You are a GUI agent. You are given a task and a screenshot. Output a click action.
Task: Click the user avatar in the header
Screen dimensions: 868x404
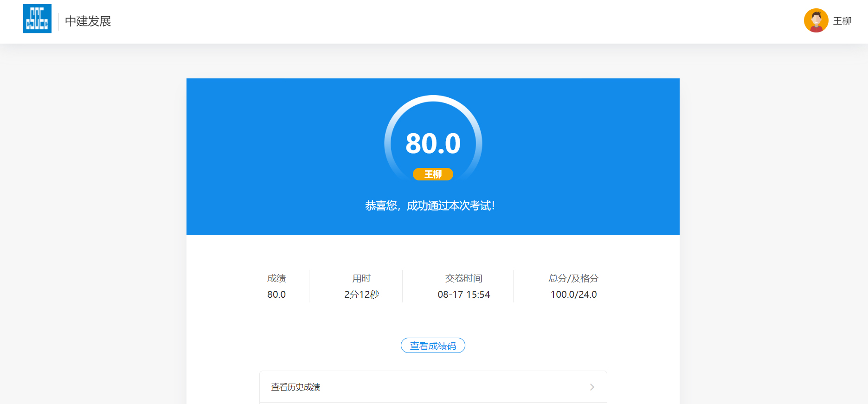(x=816, y=20)
